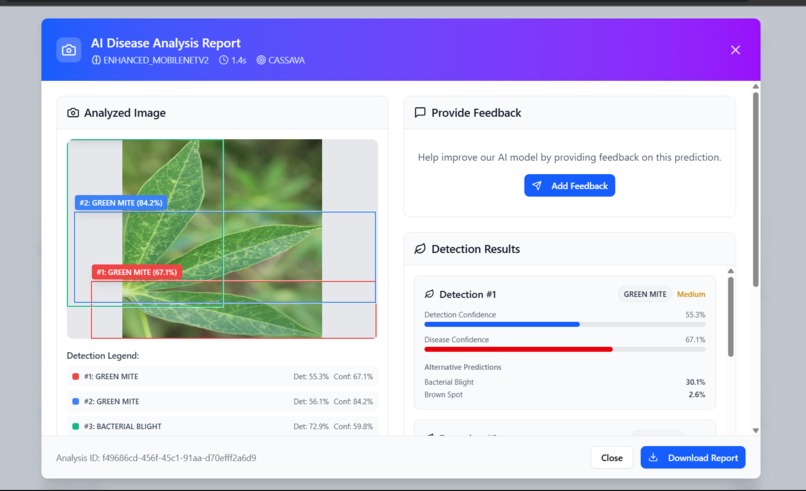Screen dimensions: 806x491
Task: Click the 67.1% Disease Confidence value
Action: tap(695, 339)
